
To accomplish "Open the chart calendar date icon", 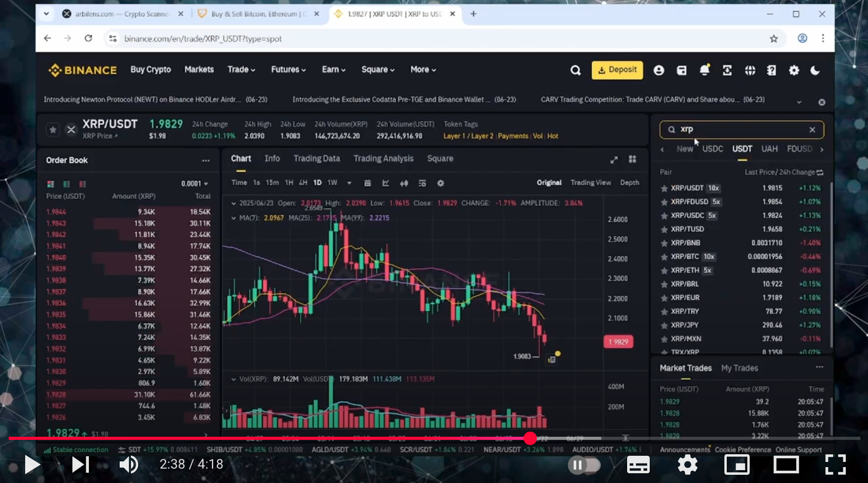I will point(367,183).
